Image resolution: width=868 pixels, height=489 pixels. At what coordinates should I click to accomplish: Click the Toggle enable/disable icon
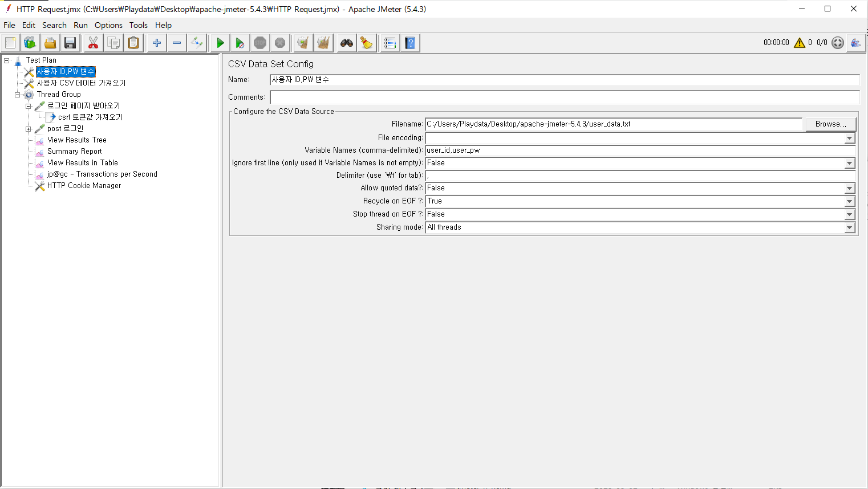pyautogui.click(x=197, y=43)
